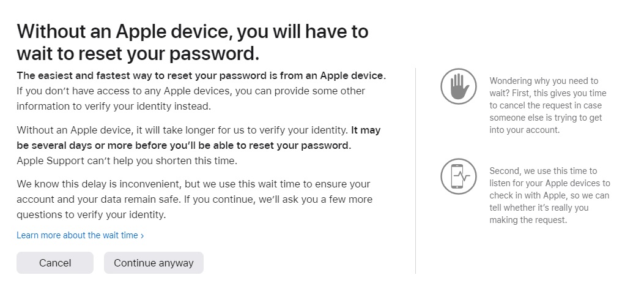Click the 'Second, we use this time to' text
The height and width of the screenshot is (283, 644).
(543, 171)
